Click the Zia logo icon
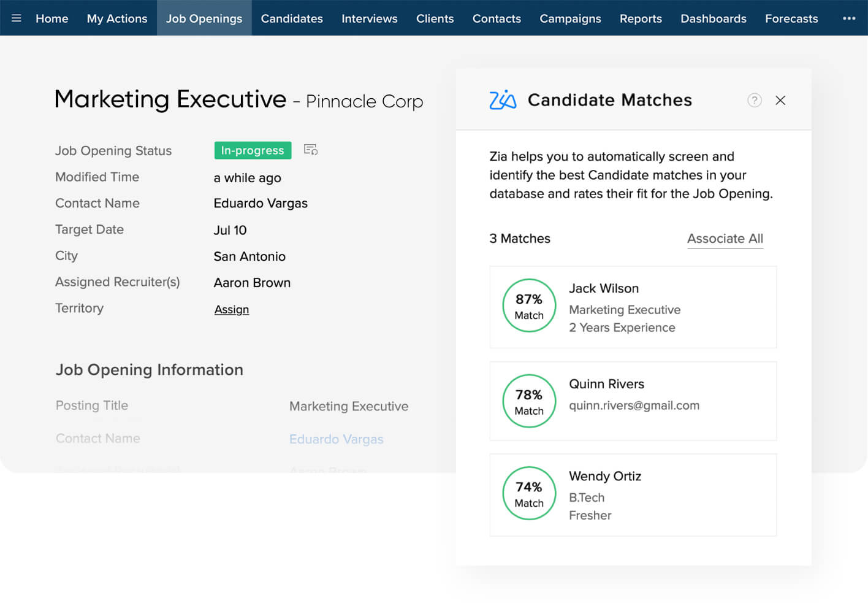The width and height of the screenshot is (868, 603). [x=503, y=100]
